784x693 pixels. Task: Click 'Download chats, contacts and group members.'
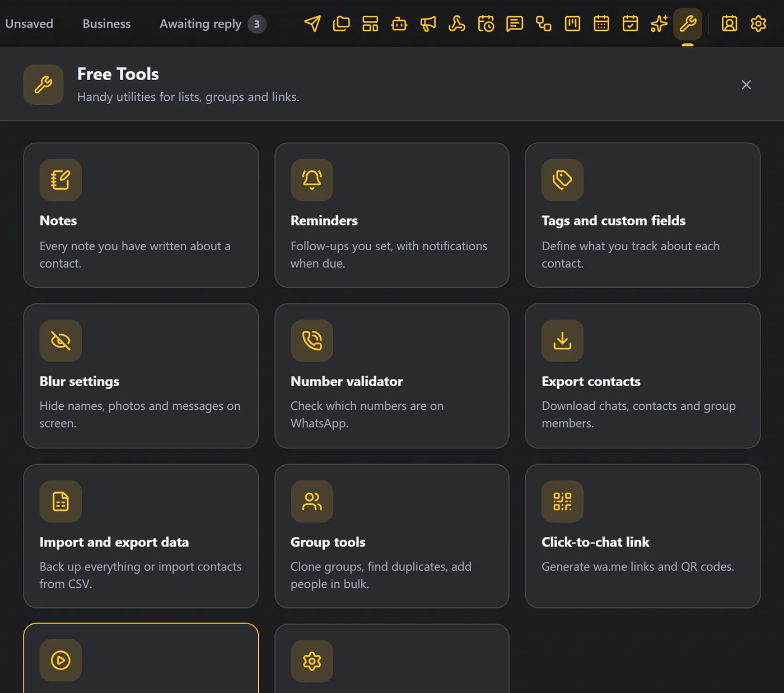638,414
